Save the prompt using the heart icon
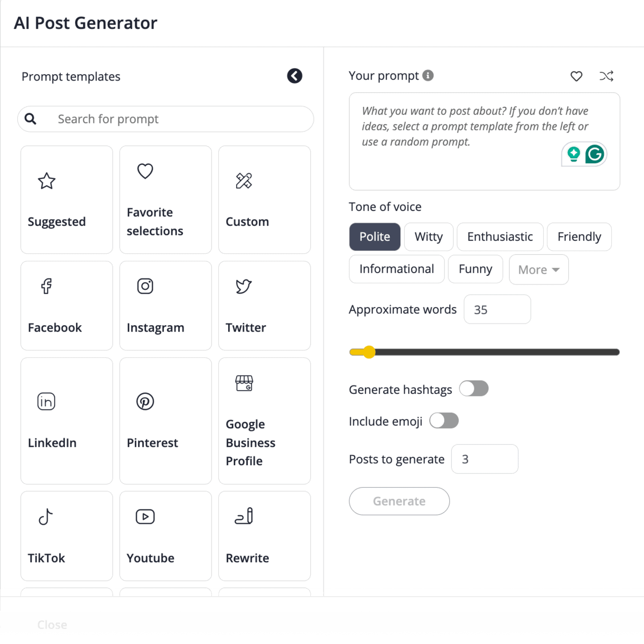This screenshot has width=644, height=644. 576,76
